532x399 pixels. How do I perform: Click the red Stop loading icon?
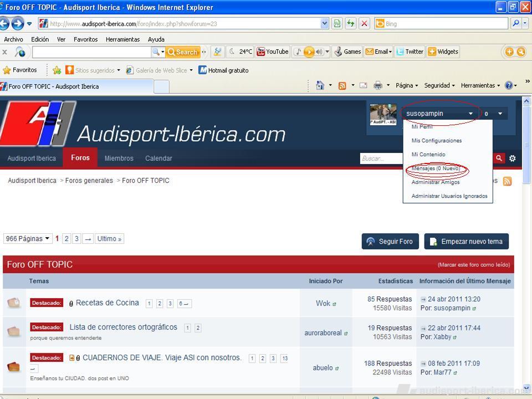(x=364, y=23)
